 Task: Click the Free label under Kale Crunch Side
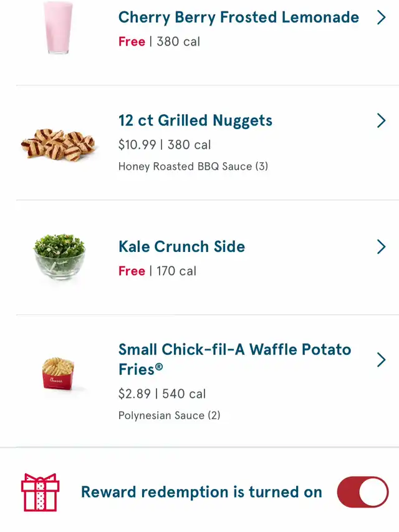132,271
